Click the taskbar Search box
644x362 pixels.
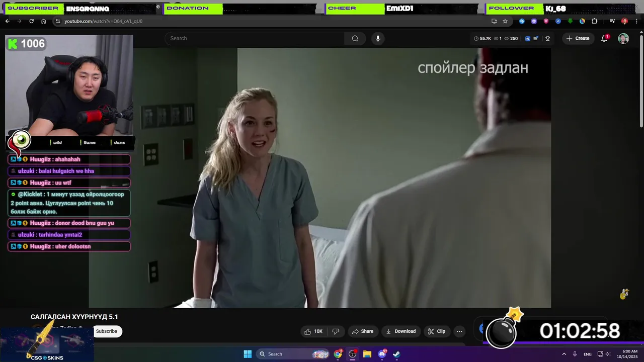point(293,354)
